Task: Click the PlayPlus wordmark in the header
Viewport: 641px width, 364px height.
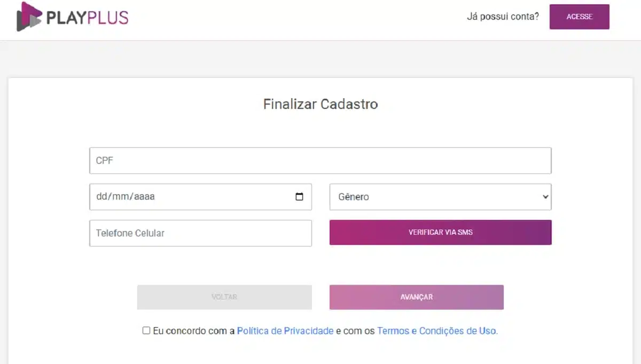Action: tap(88, 17)
